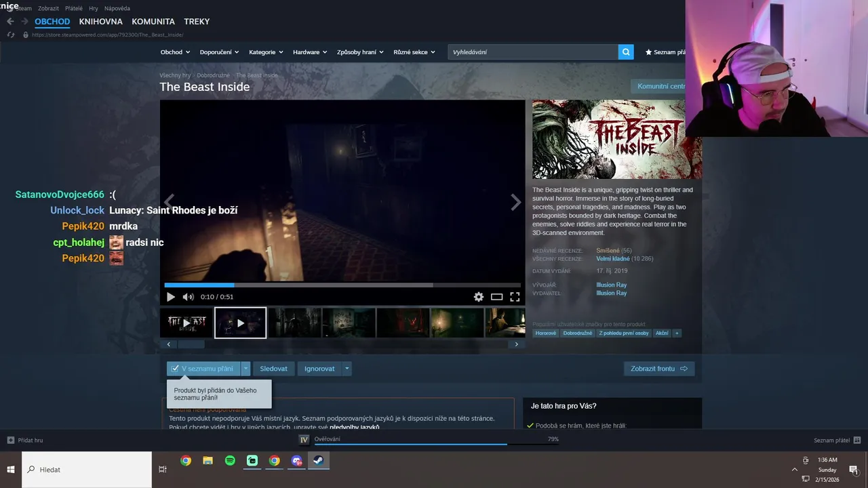
Task: Click the Z pohledu první osoby tag
Action: point(624,333)
